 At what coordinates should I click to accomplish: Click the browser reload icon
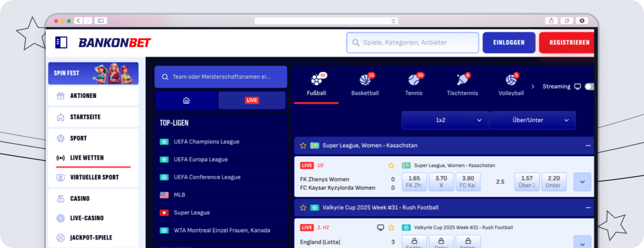pyautogui.click(x=393, y=21)
